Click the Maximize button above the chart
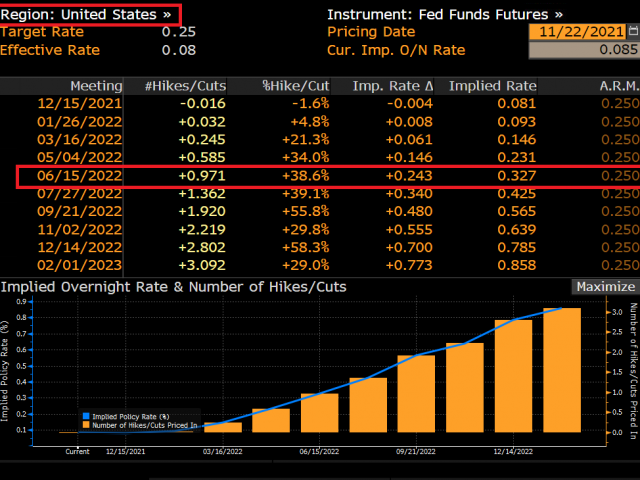Screen dimensions: 640x480 point(605,287)
